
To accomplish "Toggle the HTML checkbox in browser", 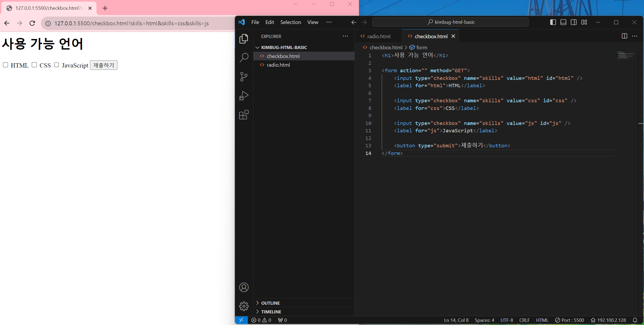I will (x=5, y=65).
